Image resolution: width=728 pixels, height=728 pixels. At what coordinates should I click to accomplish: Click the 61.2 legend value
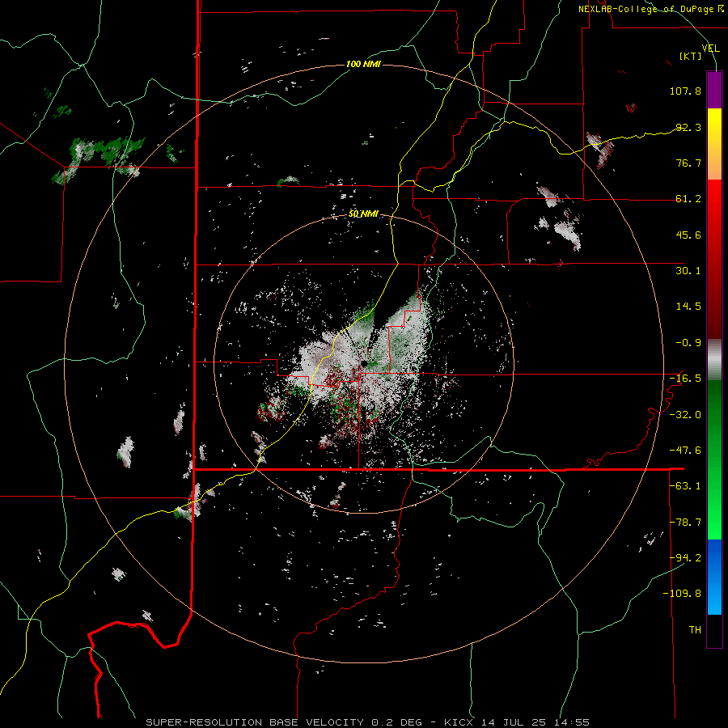coord(688,199)
